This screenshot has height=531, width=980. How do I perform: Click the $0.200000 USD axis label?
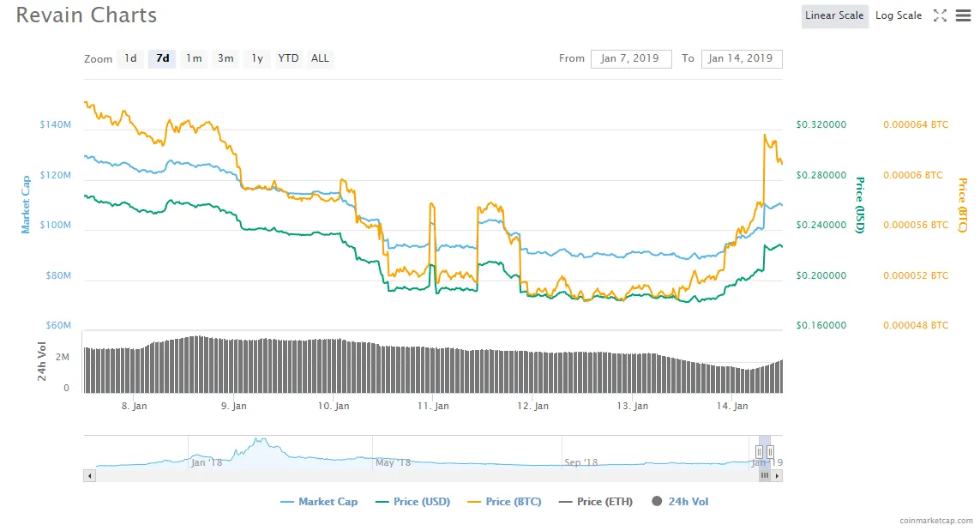(x=821, y=275)
